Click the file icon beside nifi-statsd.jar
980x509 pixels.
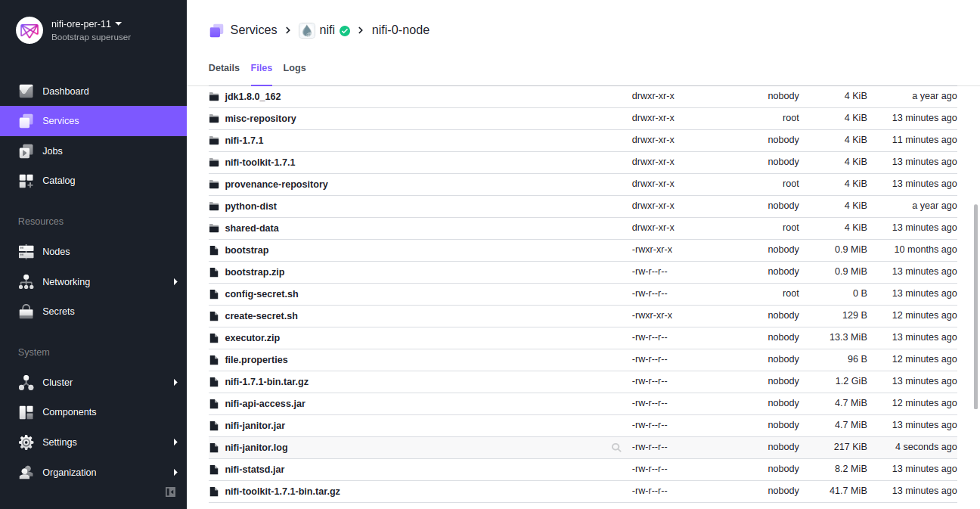pyautogui.click(x=214, y=470)
